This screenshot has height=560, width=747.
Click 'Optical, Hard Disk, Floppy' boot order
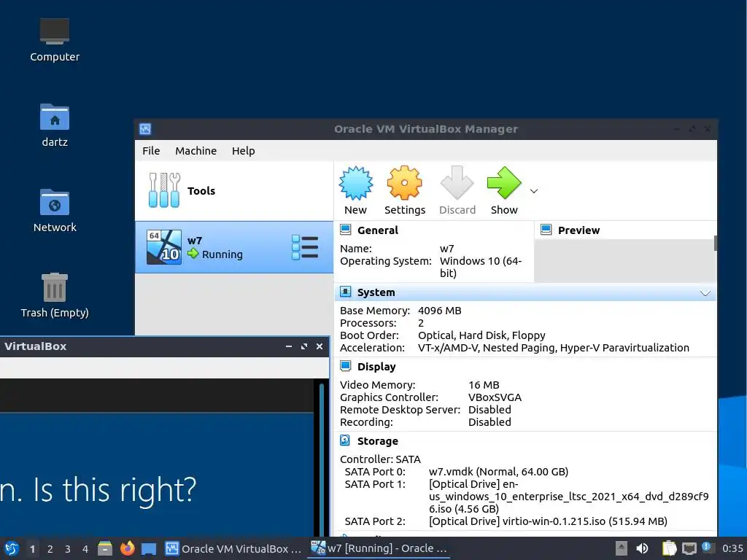point(481,335)
